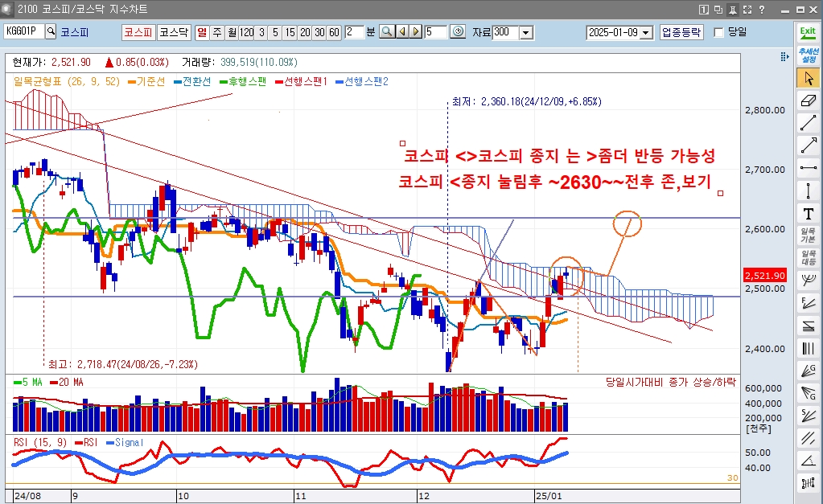Select the 주 weekly period toggle
The width and height of the screenshot is (823, 504).
click(217, 32)
